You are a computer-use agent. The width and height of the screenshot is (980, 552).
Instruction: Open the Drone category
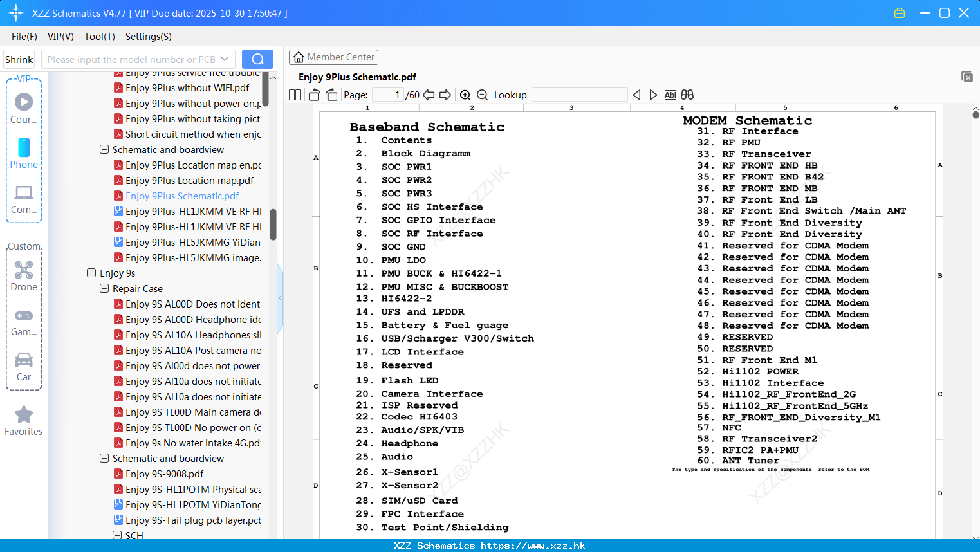tap(24, 275)
